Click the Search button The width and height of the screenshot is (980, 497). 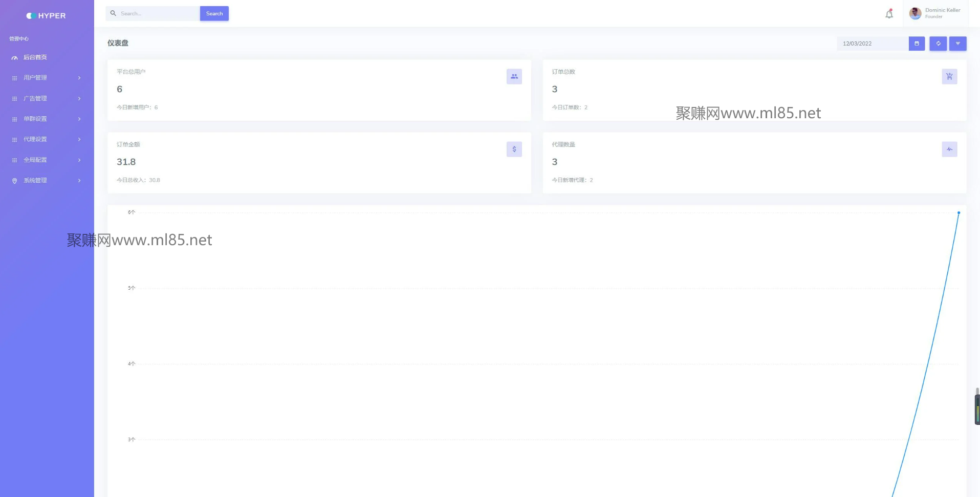[x=214, y=13]
